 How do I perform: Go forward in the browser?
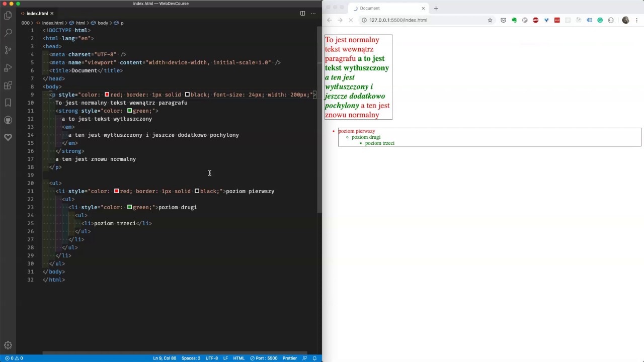click(340, 20)
